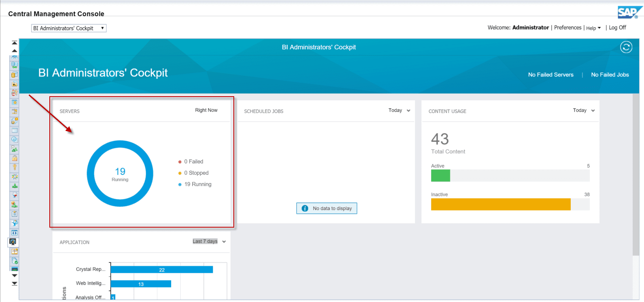Viewport: 644px width, 302px height.
Task: Select the highlighted cockpit gauge monitor icon
Action: [13, 242]
